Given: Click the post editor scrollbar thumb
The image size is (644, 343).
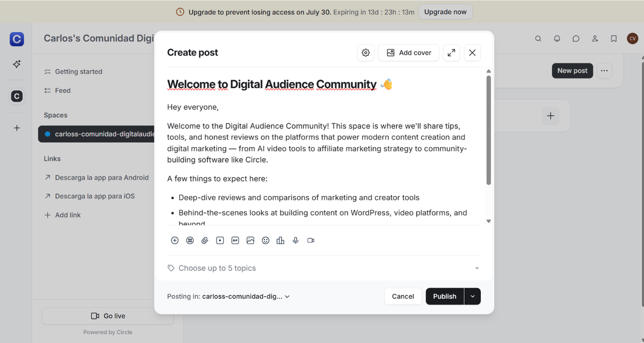Looking at the screenshot, I should coord(488,130).
